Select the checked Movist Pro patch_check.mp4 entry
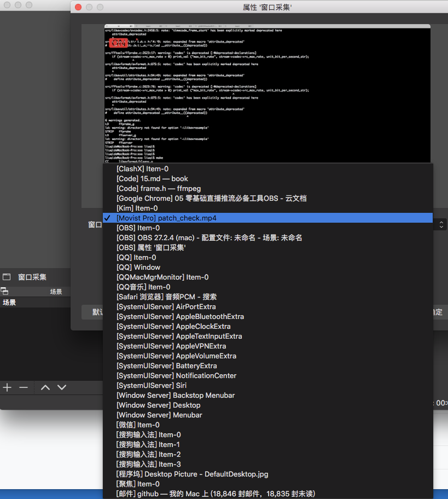Viewport: 448px width, 499px height. (x=166, y=218)
